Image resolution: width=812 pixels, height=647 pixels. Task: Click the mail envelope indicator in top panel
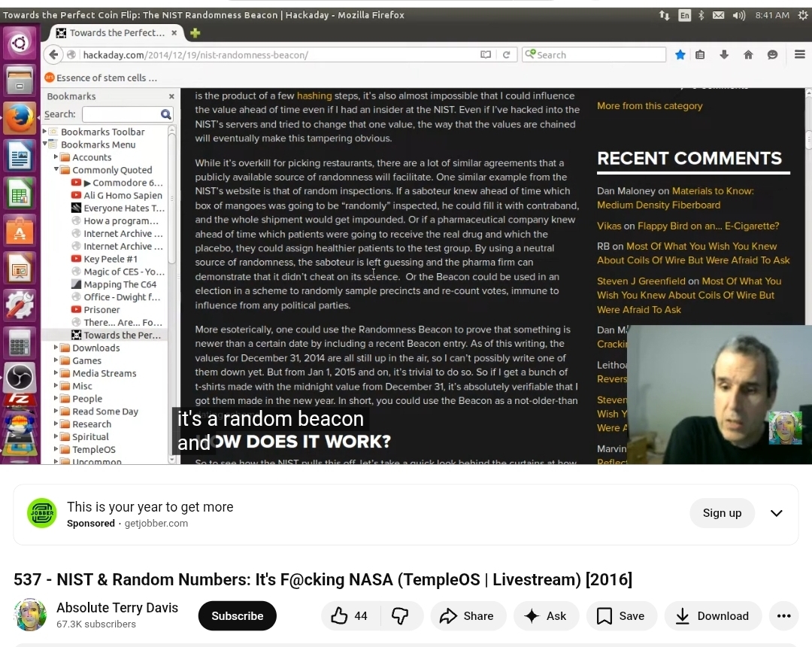tap(718, 15)
